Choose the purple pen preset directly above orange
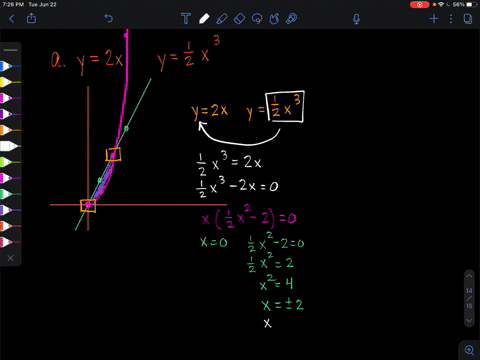Image resolution: width=480 pixels, height=360 pixels. tap(10, 114)
